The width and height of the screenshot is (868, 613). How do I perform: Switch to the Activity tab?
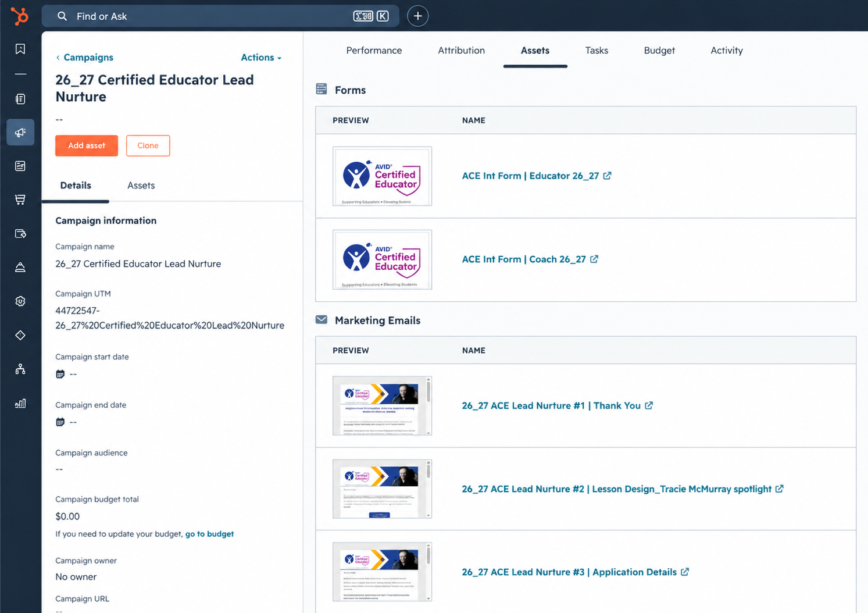[x=727, y=51]
